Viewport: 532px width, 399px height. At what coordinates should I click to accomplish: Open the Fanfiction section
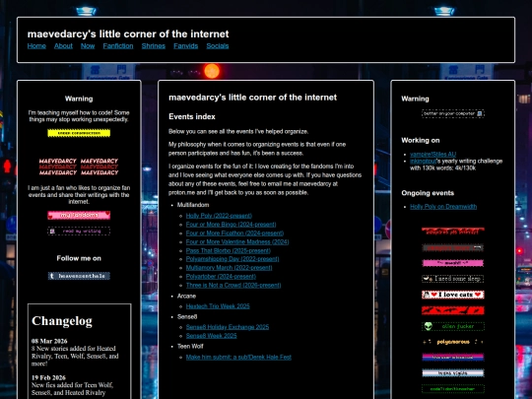118,45
